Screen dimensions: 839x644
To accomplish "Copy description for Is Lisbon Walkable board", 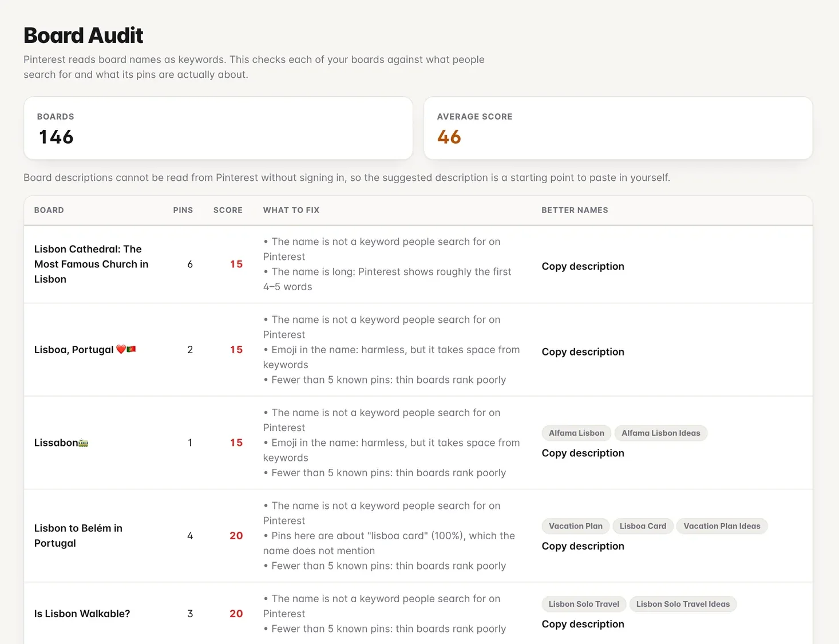I will [x=583, y=624].
